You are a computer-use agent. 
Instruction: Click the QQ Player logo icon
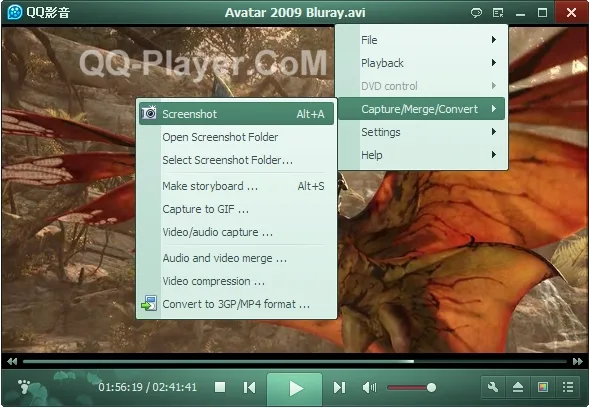[x=14, y=12]
